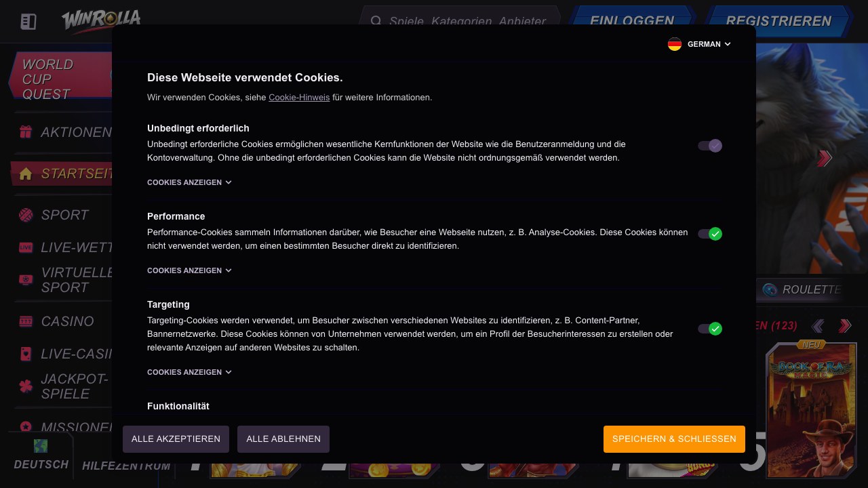Image resolution: width=868 pixels, height=488 pixels.
Task: Click Speichern & Schliessen button
Action: click(674, 439)
